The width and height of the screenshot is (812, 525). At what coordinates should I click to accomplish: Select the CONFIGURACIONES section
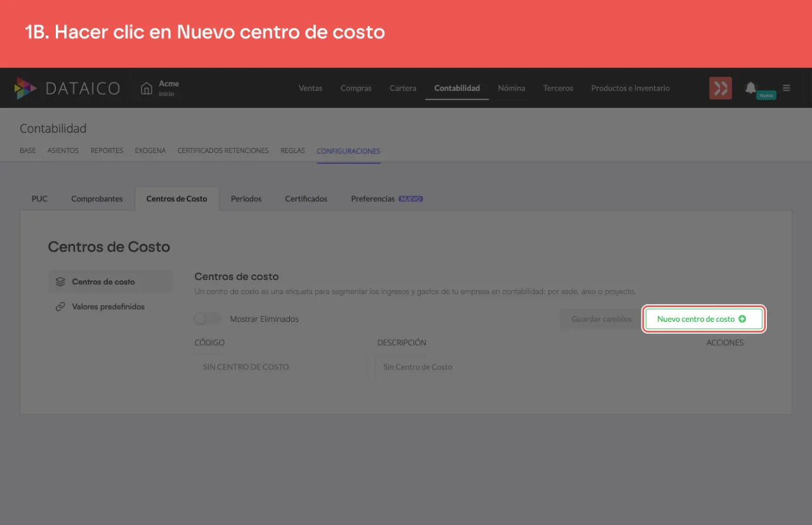pyautogui.click(x=348, y=151)
